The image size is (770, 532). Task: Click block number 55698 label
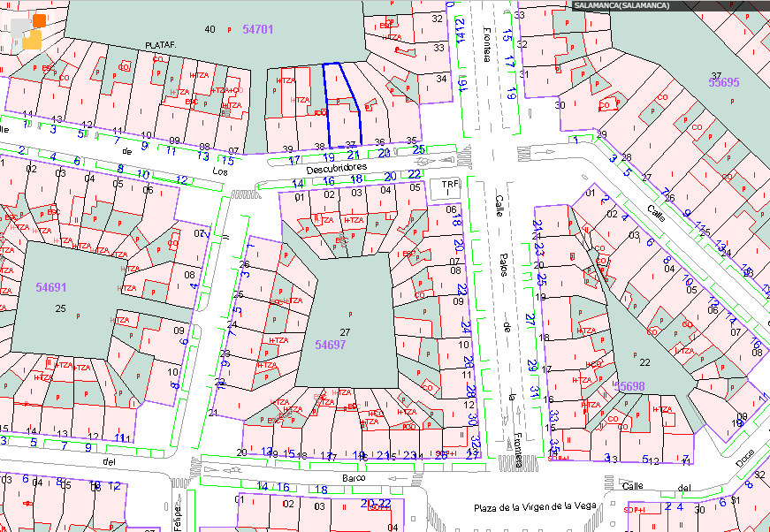click(630, 386)
